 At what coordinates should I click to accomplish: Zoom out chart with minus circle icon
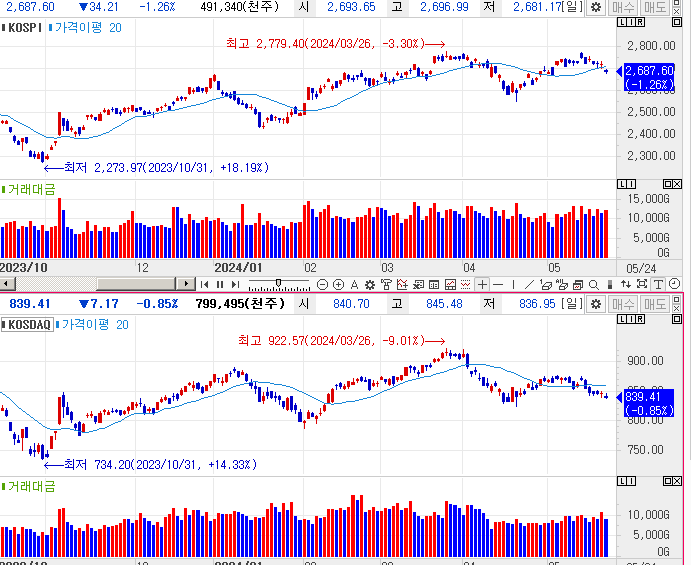(x=323, y=285)
